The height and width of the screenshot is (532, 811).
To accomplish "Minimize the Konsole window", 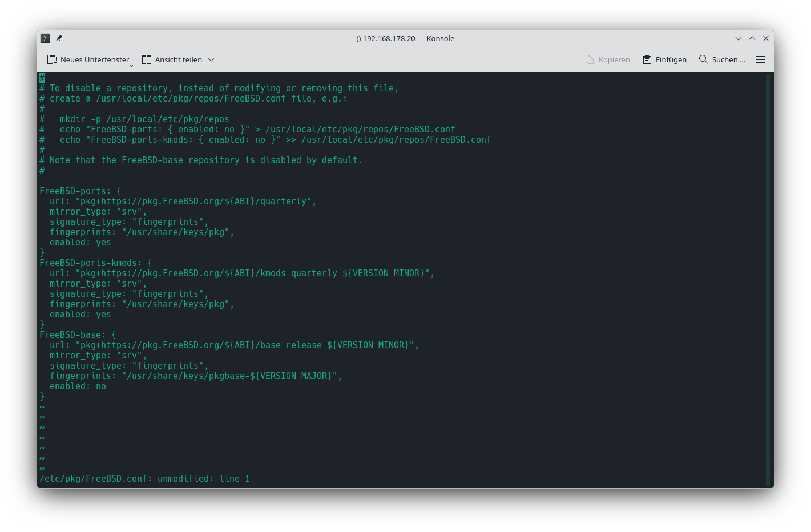I will click(738, 38).
